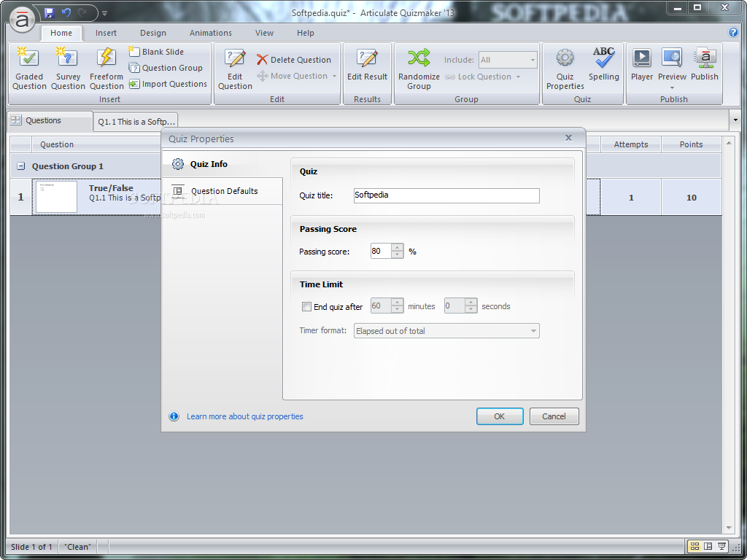The height and width of the screenshot is (560, 747).
Task: Select Quiz Info in the dialog sidebar
Action: (222, 164)
